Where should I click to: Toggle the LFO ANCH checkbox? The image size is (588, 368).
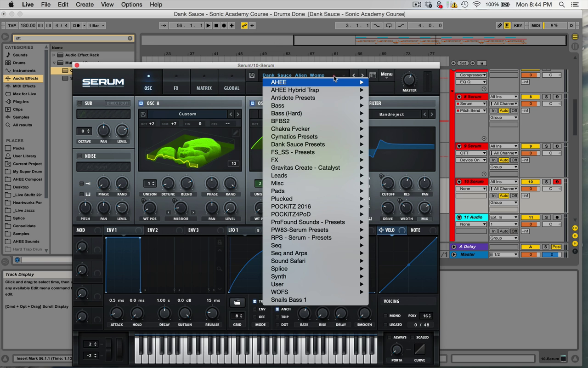(x=277, y=310)
